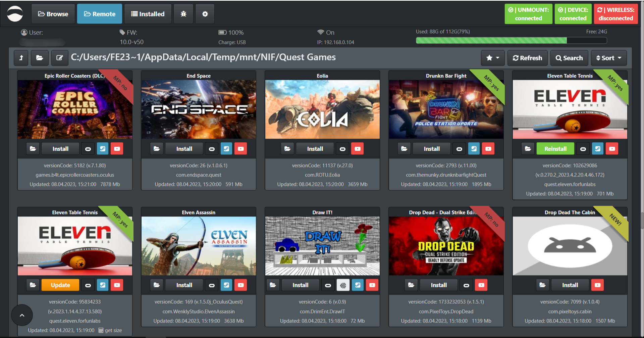Click the Eolia game thumbnail

[x=322, y=109]
